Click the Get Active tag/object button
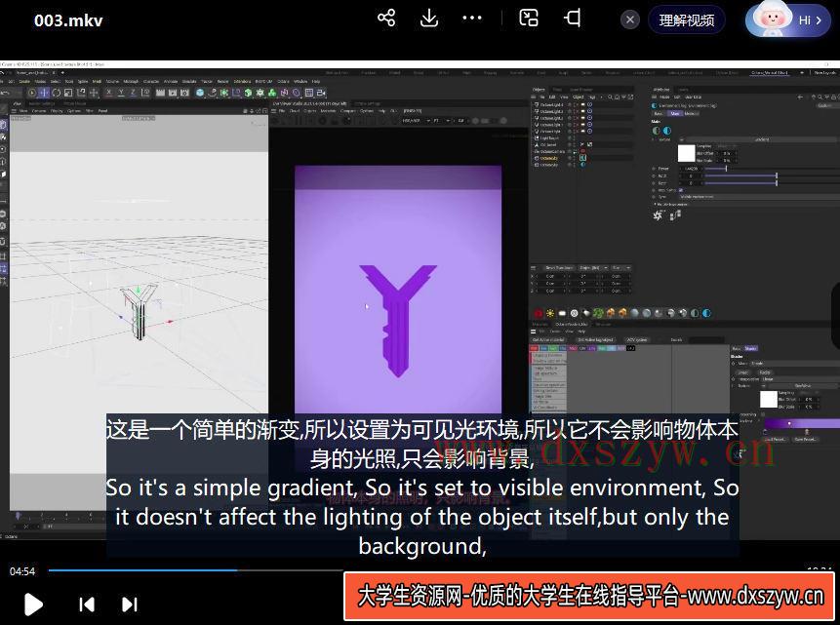840x625 pixels. pyautogui.click(x=596, y=339)
